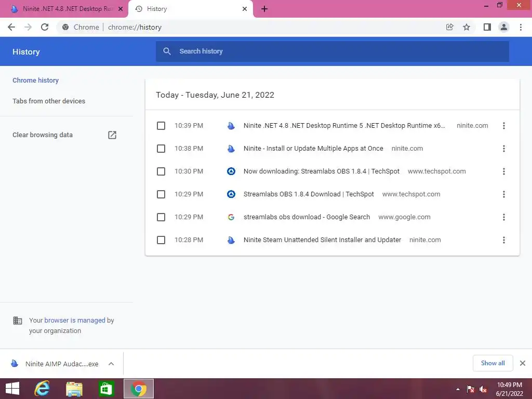Open the browser is managed link
The height and width of the screenshot is (399, 532).
pyautogui.click(x=75, y=320)
